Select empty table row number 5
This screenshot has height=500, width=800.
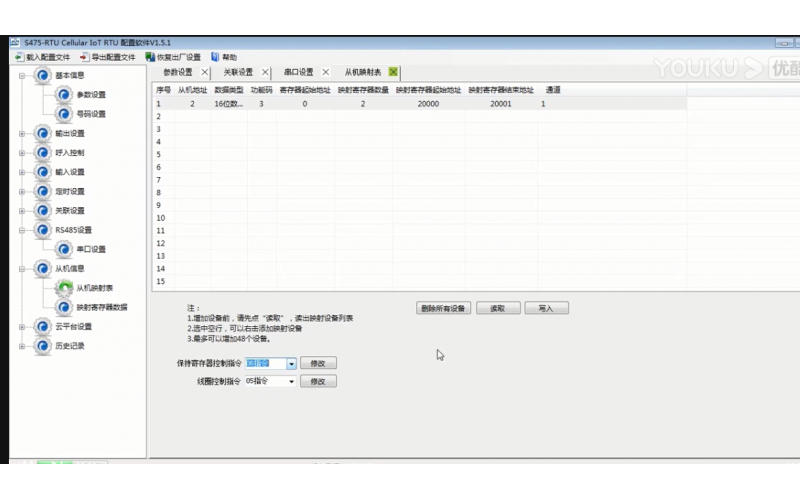(x=420, y=155)
